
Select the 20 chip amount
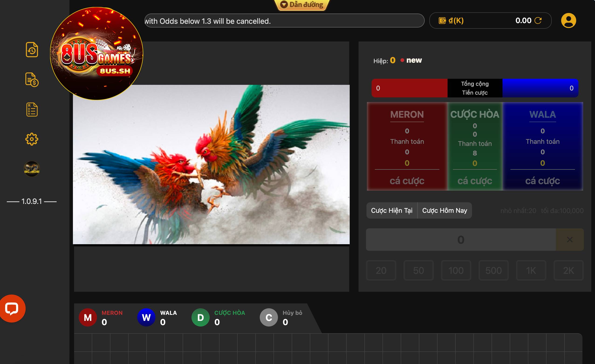point(381,270)
